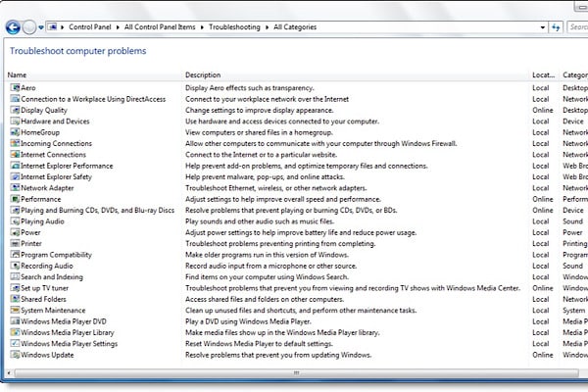Sort by the Location column header

(x=543, y=75)
